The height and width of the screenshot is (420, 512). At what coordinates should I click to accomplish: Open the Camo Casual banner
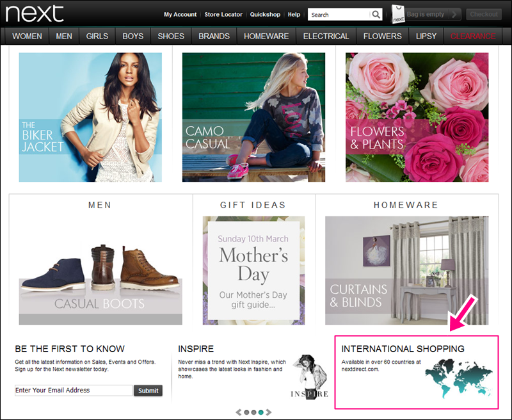point(253,117)
